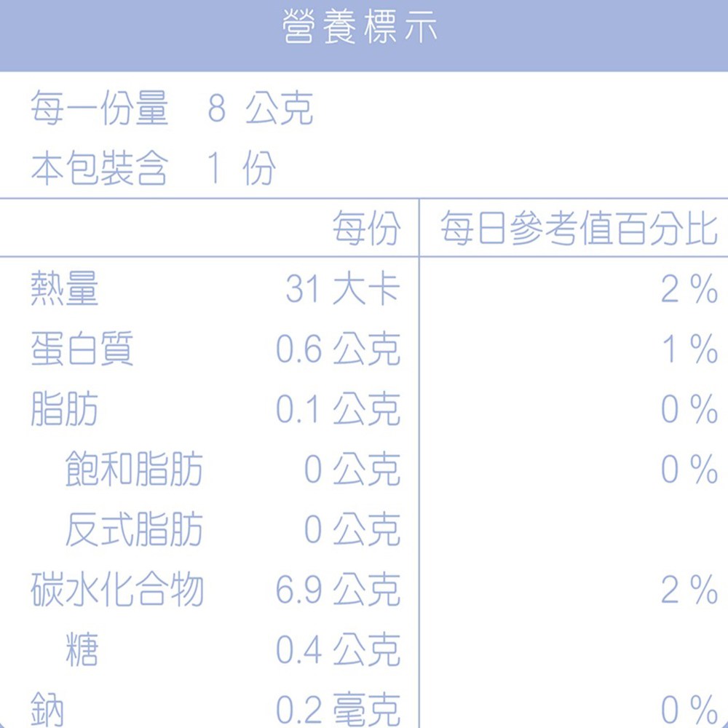728x728 pixels.
Task: Click the 6.9 公克 carbohydrate value
Action: [338, 590]
